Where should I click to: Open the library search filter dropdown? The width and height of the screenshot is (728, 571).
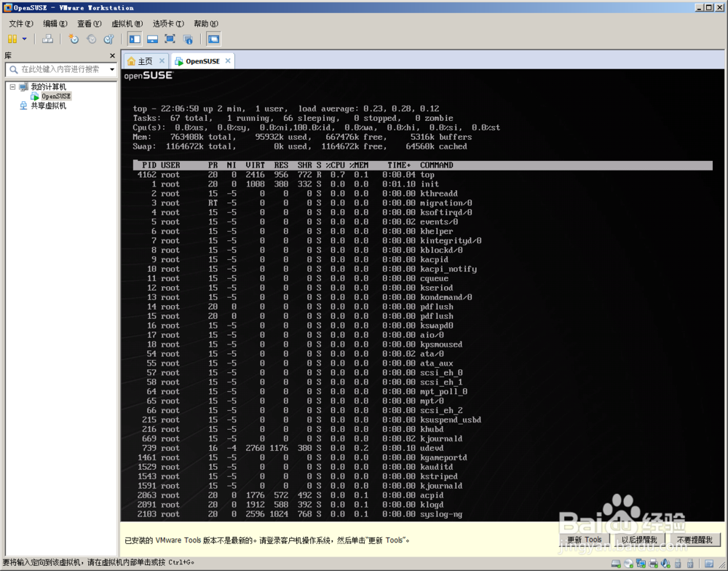112,69
